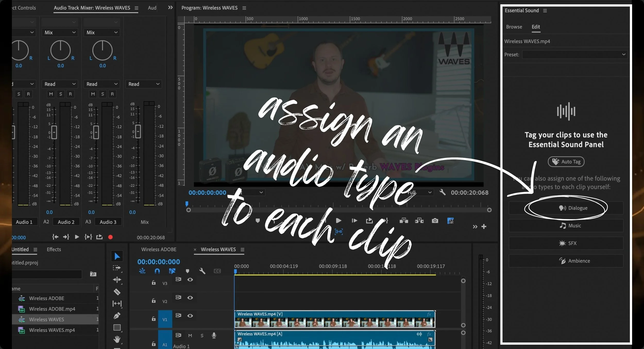Select the Hand tool

coord(117,339)
